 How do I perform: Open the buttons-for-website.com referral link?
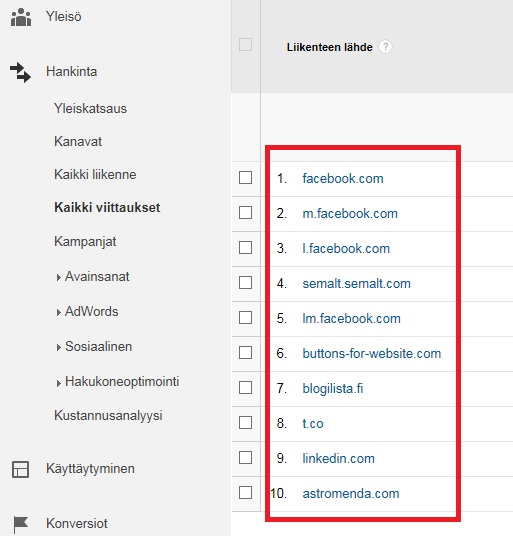tap(372, 353)
